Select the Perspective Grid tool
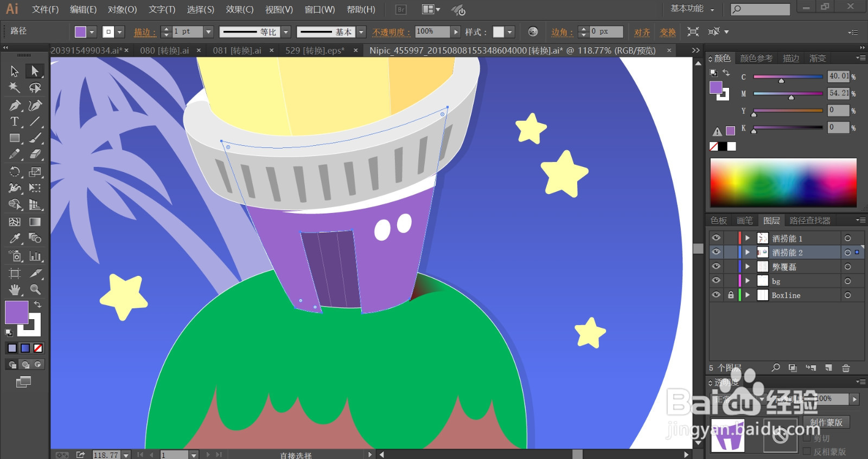This screenshot has width=868, height=459. point(35,205)
